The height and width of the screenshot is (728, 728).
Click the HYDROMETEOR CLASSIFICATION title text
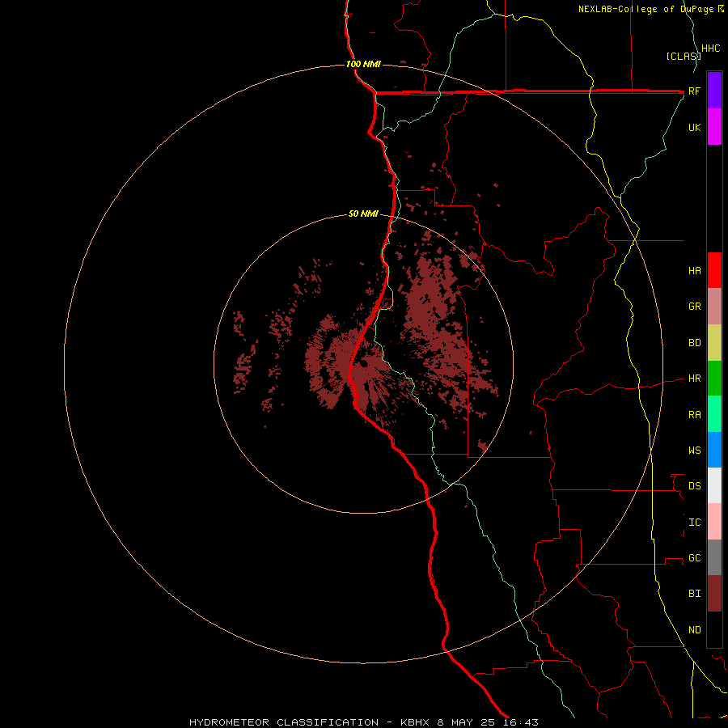point(284,722)
